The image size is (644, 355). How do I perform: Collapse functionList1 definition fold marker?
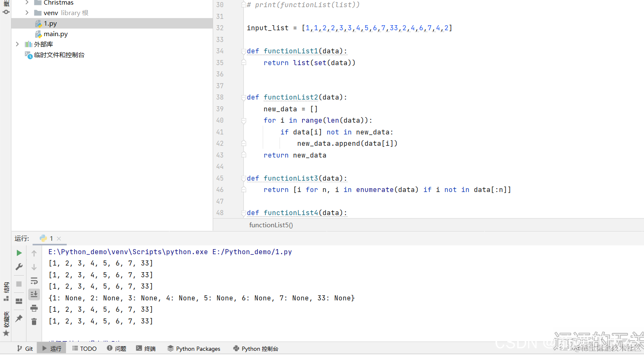pyautogui.click(x=243, y=51)
